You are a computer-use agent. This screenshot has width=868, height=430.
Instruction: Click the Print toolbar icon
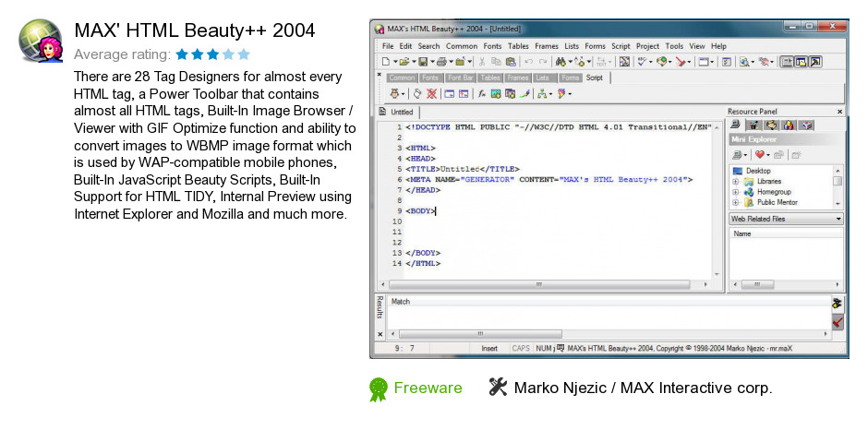point(441,62)
